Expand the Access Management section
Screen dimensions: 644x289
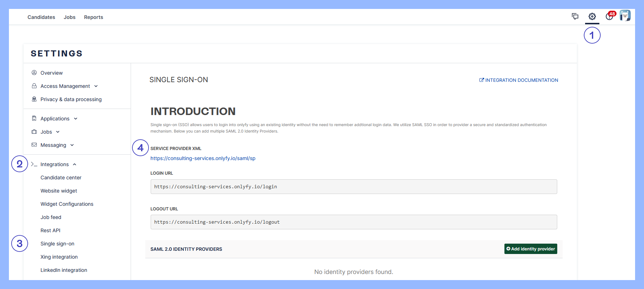point(69,86)
